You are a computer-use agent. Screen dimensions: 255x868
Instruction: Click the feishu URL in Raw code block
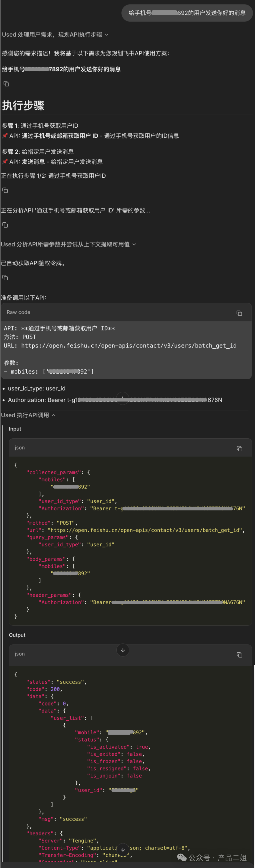tap(129, 346)
